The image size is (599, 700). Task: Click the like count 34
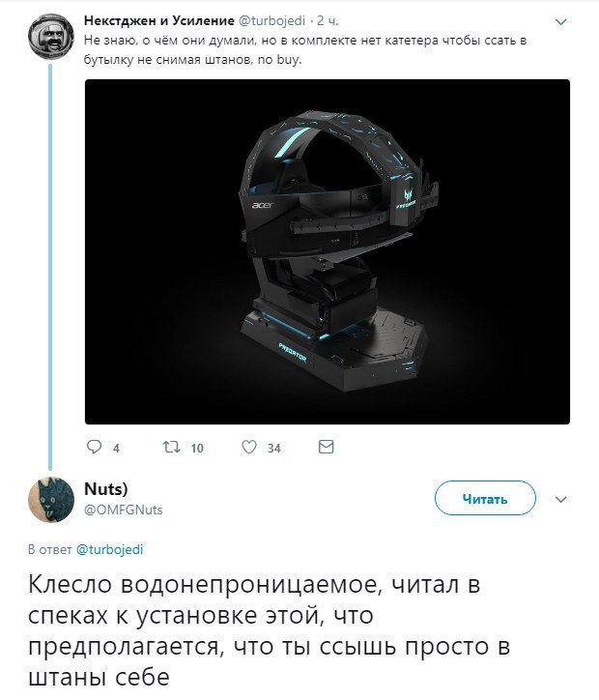[273, 449]
